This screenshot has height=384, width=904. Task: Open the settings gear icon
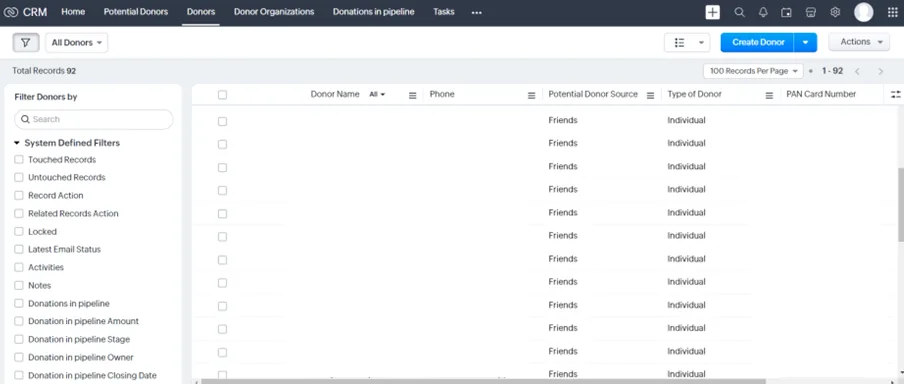[835, 12]
